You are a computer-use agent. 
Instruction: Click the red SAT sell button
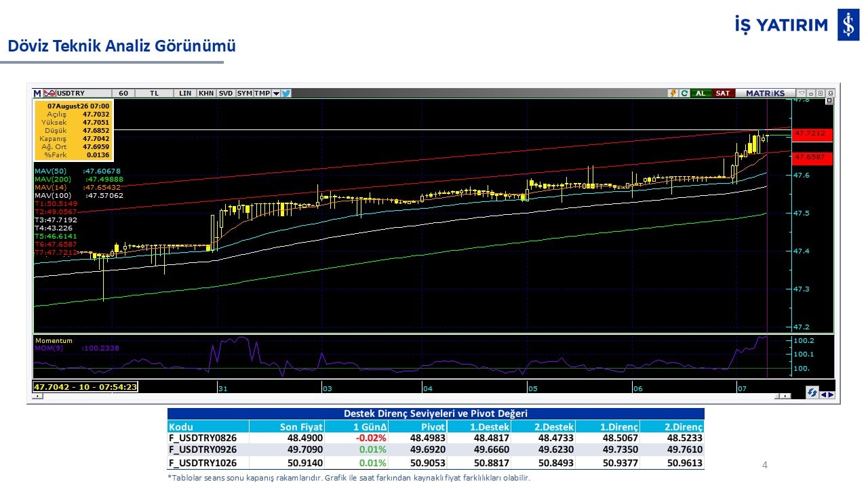(x=723, y=94)
